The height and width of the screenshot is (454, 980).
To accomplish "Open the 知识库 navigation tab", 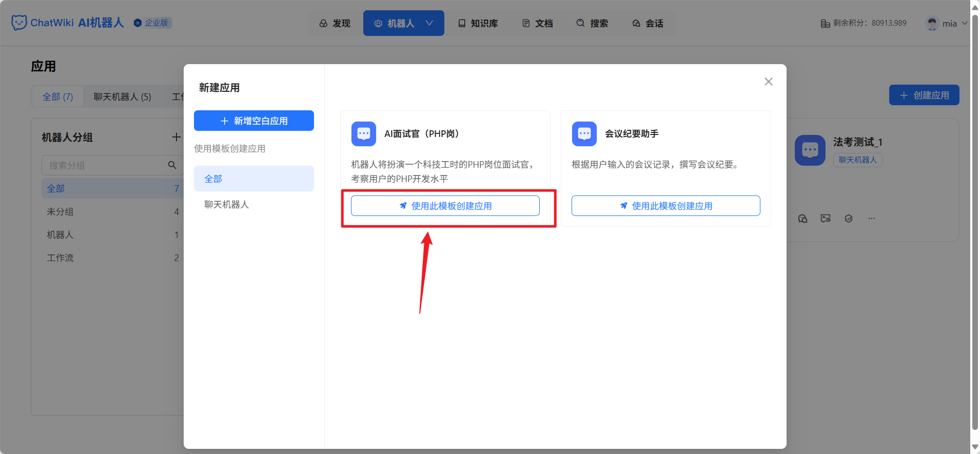I will click(x=478, y=24).
